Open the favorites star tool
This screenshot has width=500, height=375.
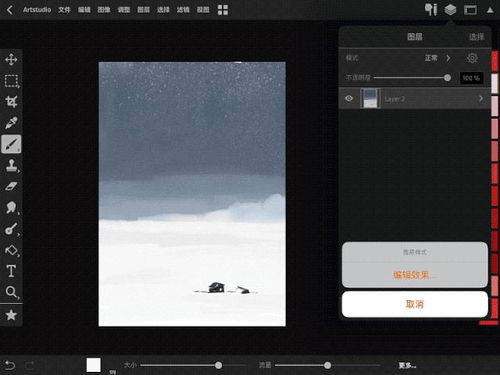(x=11, y=315)
